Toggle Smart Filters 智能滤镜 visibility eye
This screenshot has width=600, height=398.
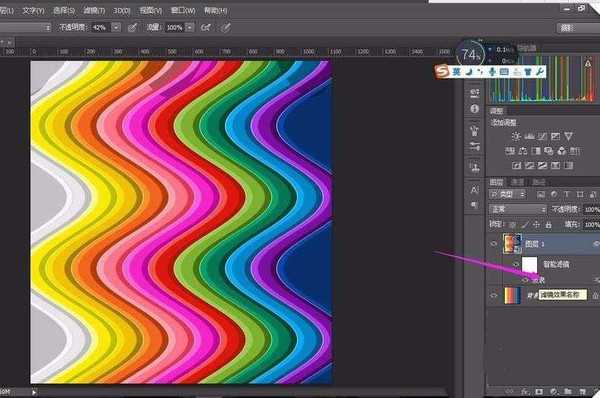[516, 264]
